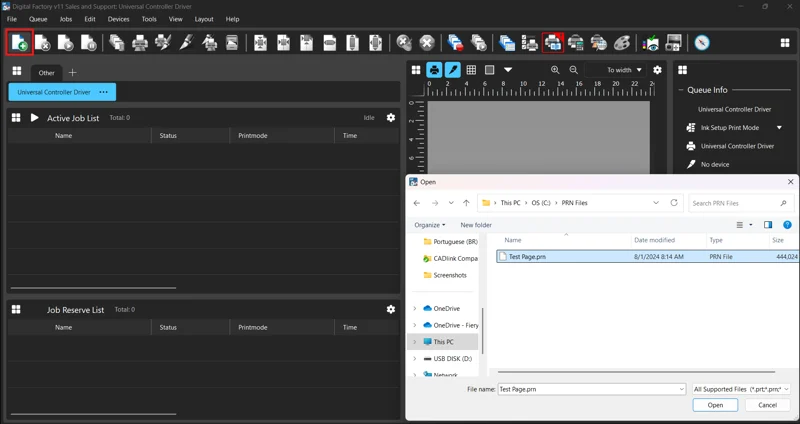Open the 'To width' zoom dropdown
This screenshot has width=800, height=424.
(x=625, y=70)
